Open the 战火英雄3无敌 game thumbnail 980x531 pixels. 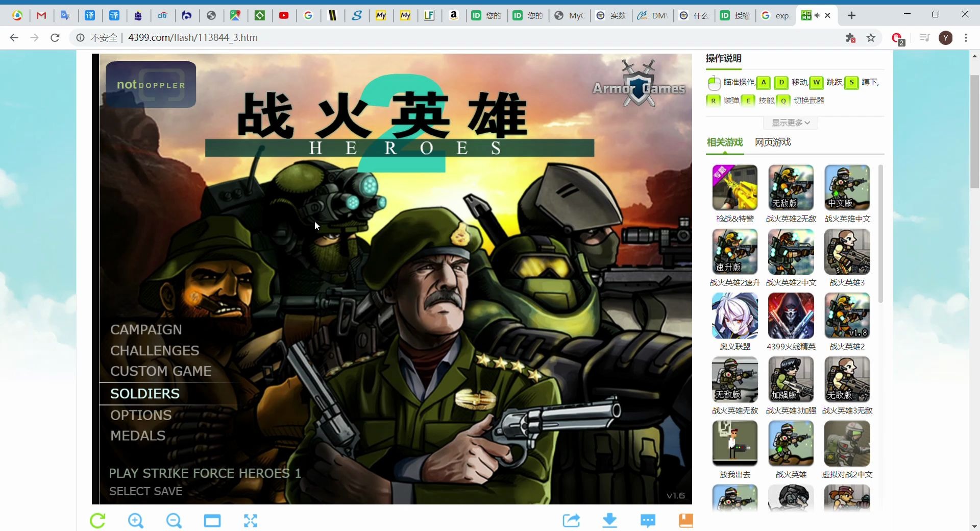coord(847,379)
